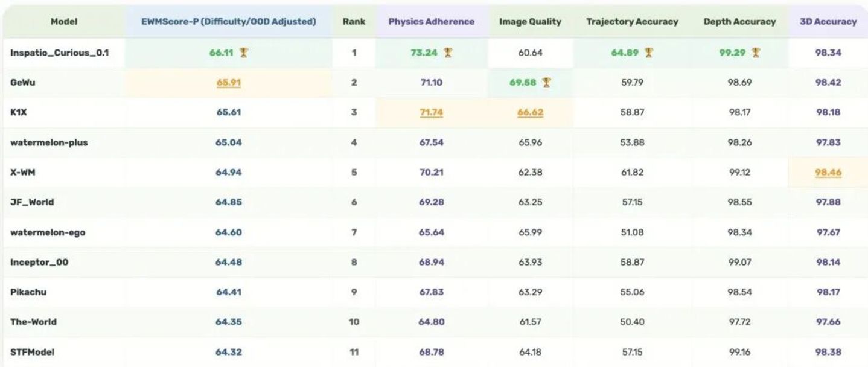
Task: Click the trophy icon beside the 66.11 score
Action: pyautogui.click(x=243, y=53)
